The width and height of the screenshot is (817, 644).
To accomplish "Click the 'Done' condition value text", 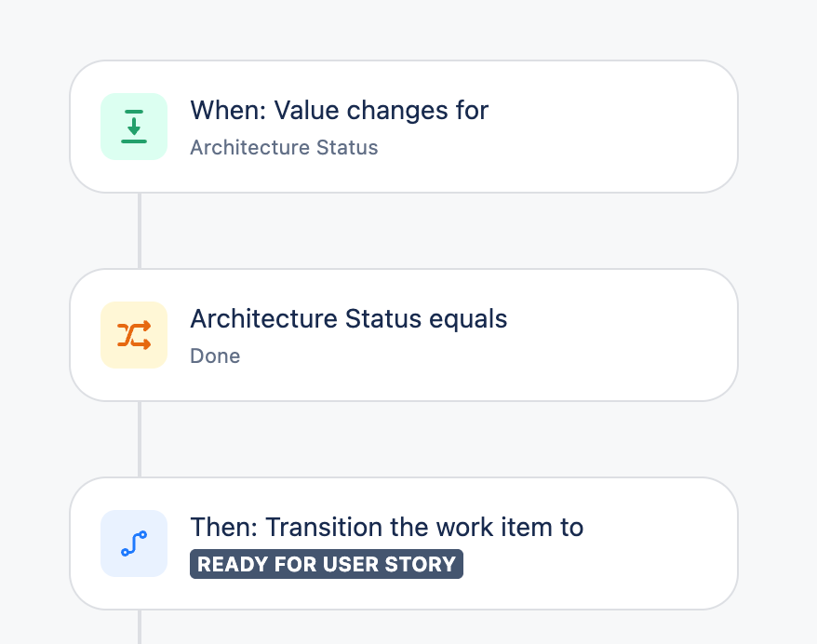I will pyautogui.click(x=215, y=356).
